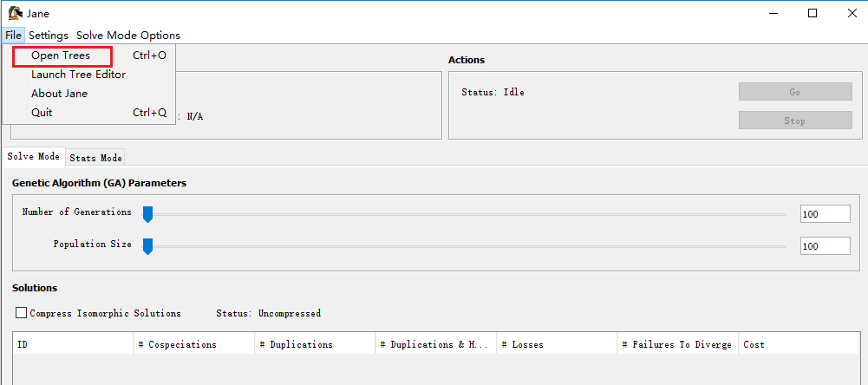
Task: Choose Quit from File menu
Action: point(89,112)
